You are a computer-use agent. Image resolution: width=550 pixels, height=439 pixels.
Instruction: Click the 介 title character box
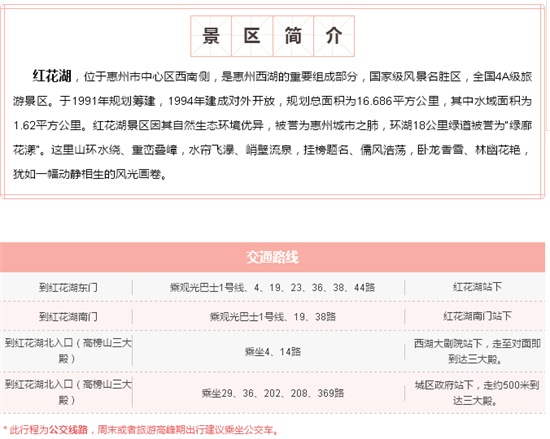(334, 36)
